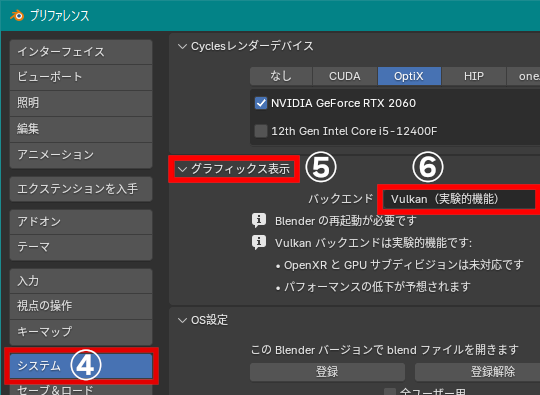Open 照明 preferences section
This screenshot has width=540, height=395.
pyautogui.click(x=81, y=103)
